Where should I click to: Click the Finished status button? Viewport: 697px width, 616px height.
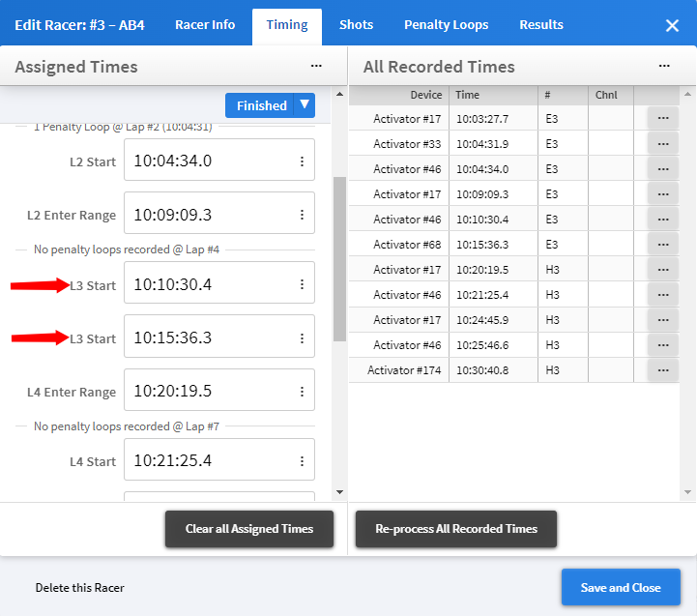click(x=261, y=105)
